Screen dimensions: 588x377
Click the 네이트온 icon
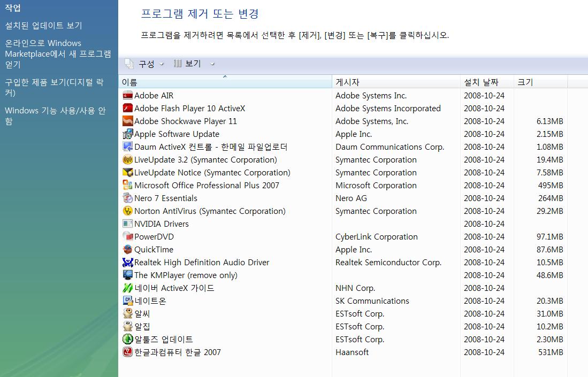[127, 301]
